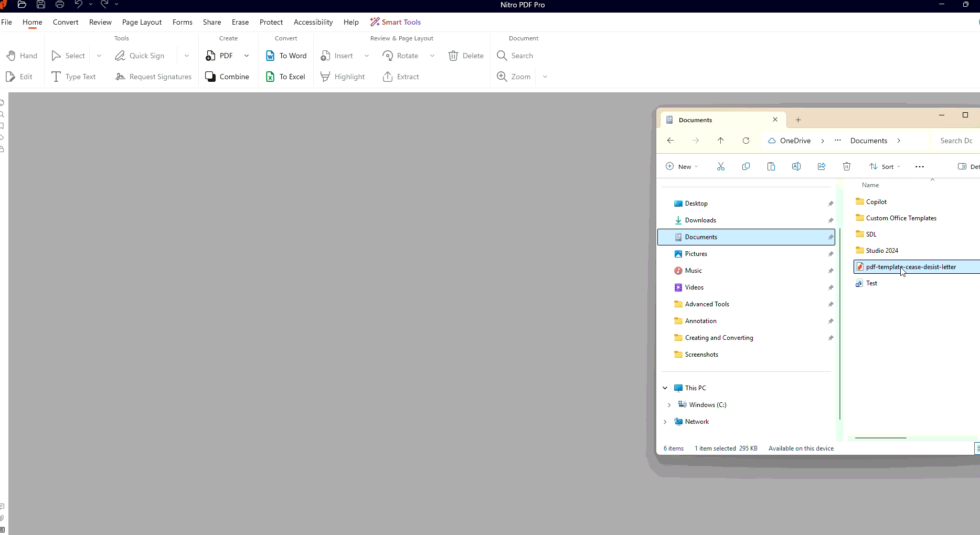Pick the Type Text tool

pyautogui.click(x=74, y=77)
